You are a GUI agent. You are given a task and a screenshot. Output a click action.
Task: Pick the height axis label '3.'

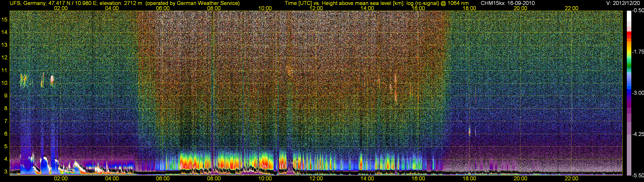[6, 172]
